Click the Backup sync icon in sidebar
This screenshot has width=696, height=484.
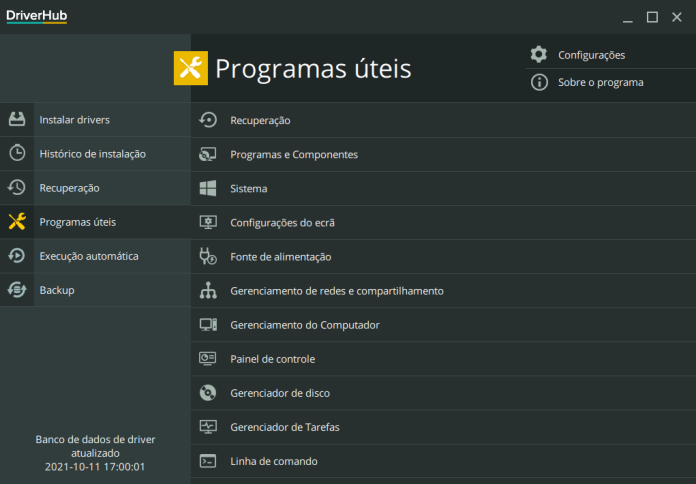(x=17, y=290)
